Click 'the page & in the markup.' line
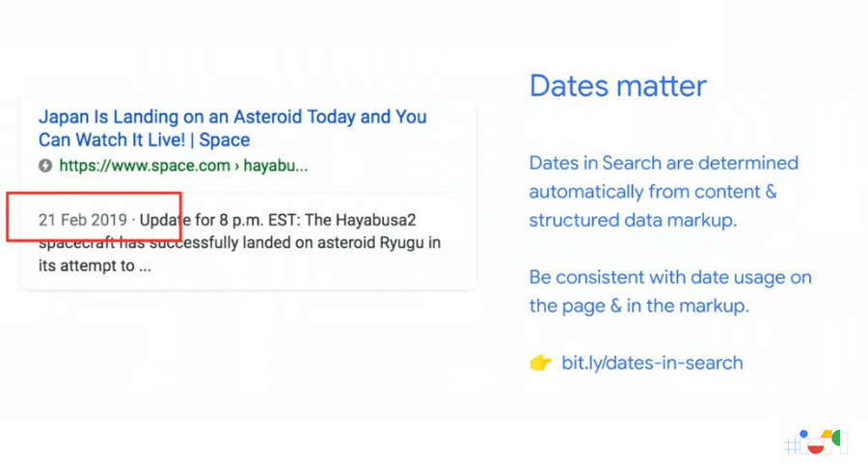 638,306
